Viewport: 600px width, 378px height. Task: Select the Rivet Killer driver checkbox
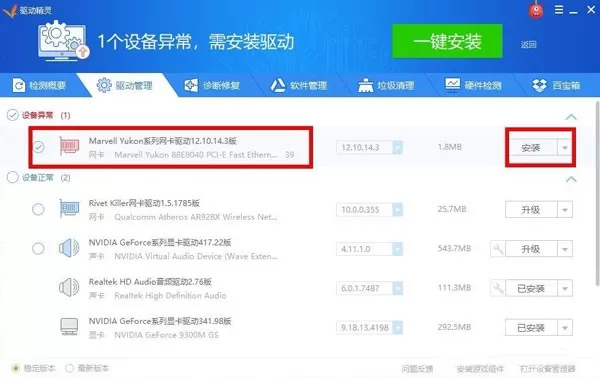tap(38, 209)
